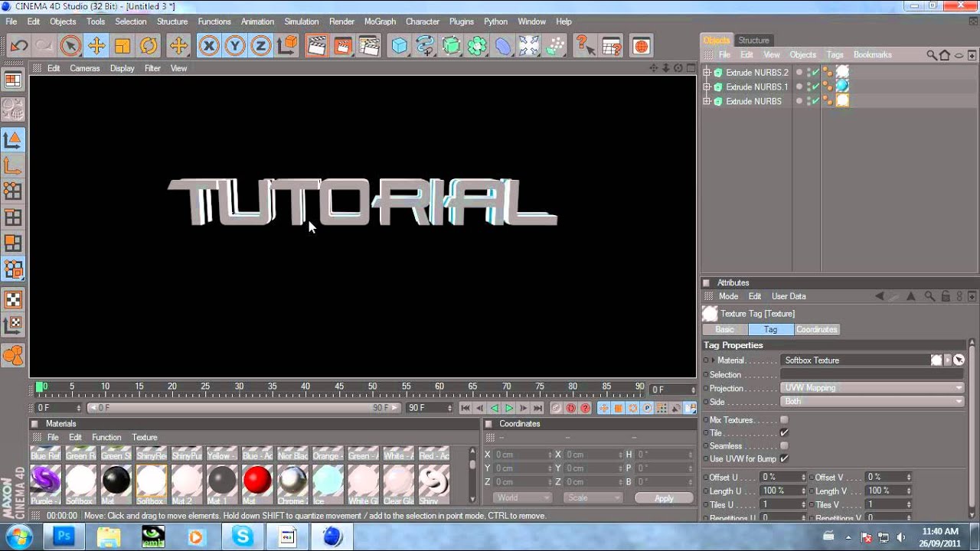Select the blue texture tag on Extrude NURBS.1
Image resolution: width=980 pixels, height=551 pixels.
point(842,86)
